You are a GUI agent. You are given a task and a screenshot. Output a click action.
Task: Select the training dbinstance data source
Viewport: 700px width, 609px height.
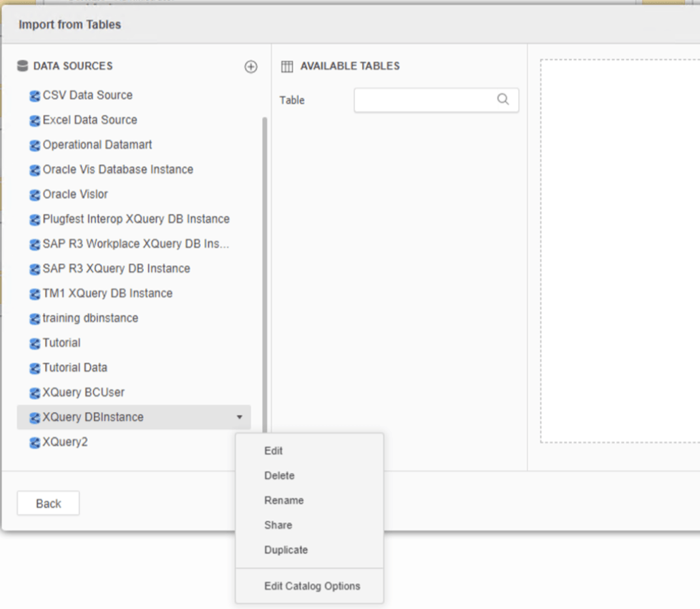click(x=90, y=318)
